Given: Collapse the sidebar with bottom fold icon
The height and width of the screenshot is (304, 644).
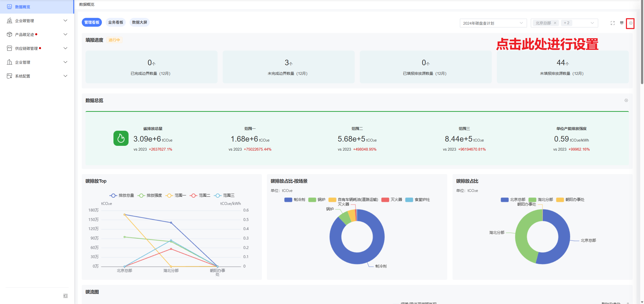Looking at the screenshot, I should 65,296.
